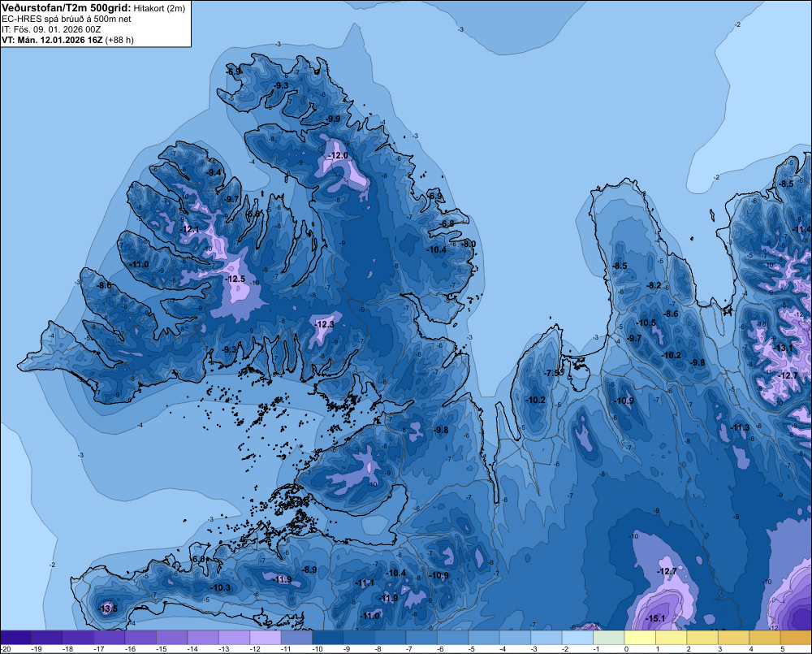Click legend swatch between -16 and -15
Viewport: 812px width, 654px height.
(x=140, y=638)
